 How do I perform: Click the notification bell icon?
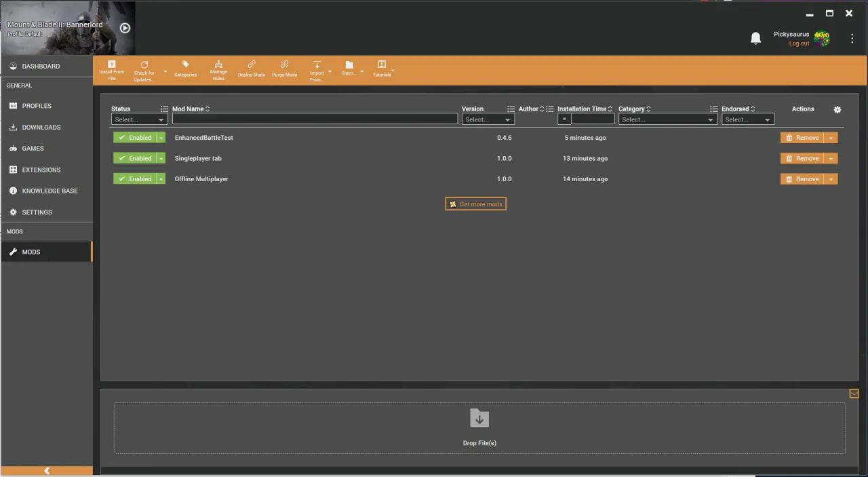pos(755,38)
